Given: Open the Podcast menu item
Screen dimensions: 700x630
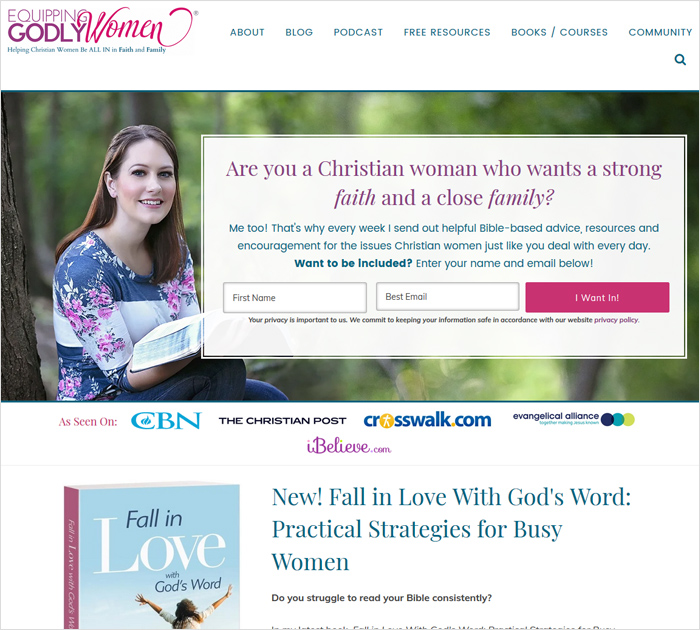Looking at the screenshot, I should click(x=358, y=32).
